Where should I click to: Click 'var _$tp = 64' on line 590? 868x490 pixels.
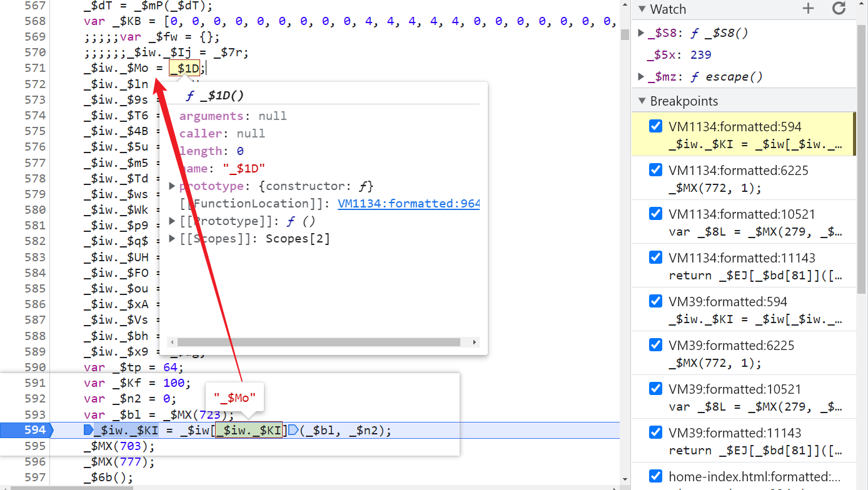point(133,367)
